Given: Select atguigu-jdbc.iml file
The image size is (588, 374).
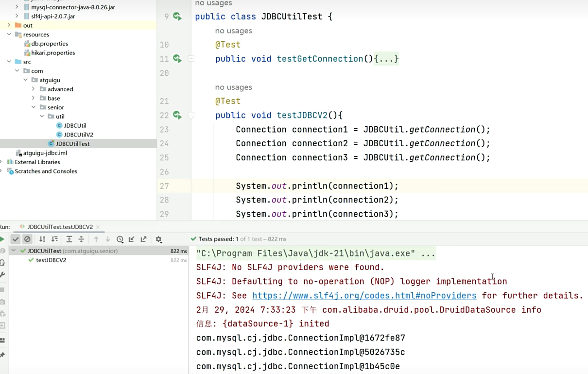Looking at the screenshot, I should click(45, 153).
